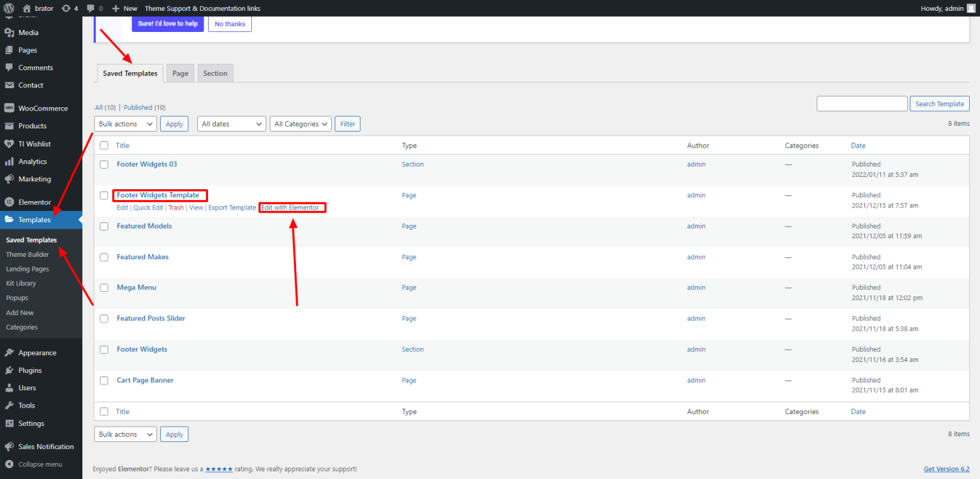Image resolution: width=980 pixels, height=479 pixels.
Task: Check the Footer Widgets 03 checkbox
Action: coord(104,165)
